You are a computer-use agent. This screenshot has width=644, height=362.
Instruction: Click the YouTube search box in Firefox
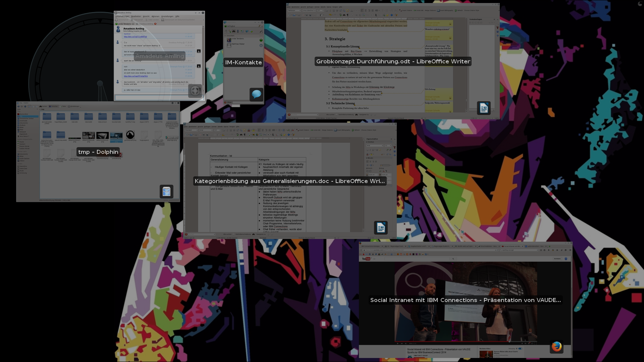pyautogui.click(x=417, y=259)
